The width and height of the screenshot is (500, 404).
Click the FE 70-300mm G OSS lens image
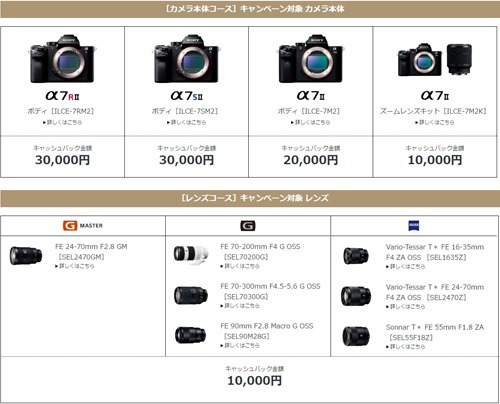[191, 295]
